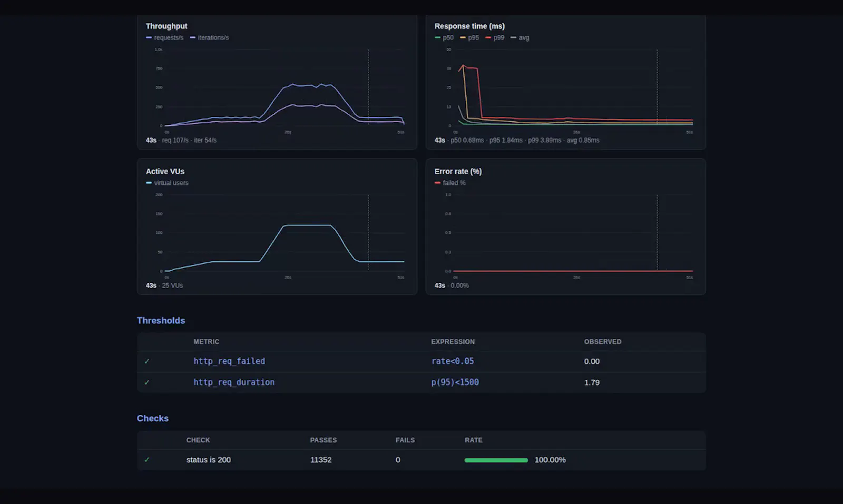Viewport: 843px width, 504px height.
Task: Click Error rate summary '0.00%'
Action: [459, 286]
